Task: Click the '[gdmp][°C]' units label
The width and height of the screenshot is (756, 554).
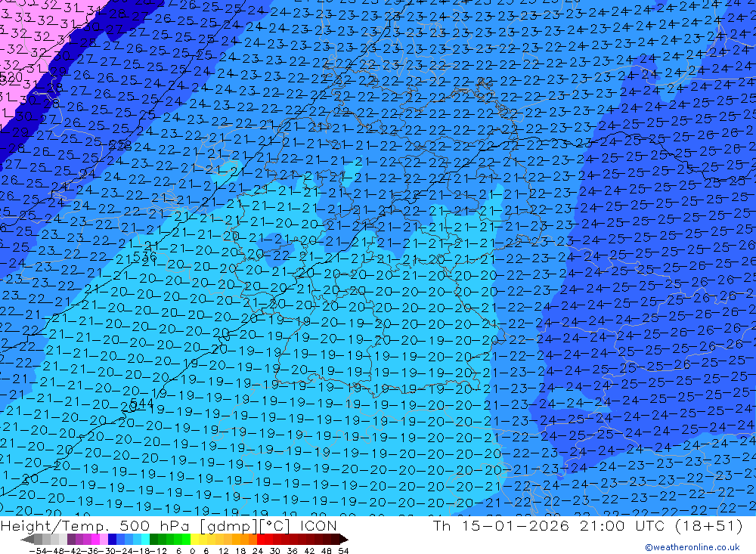Action: point(246,525)
